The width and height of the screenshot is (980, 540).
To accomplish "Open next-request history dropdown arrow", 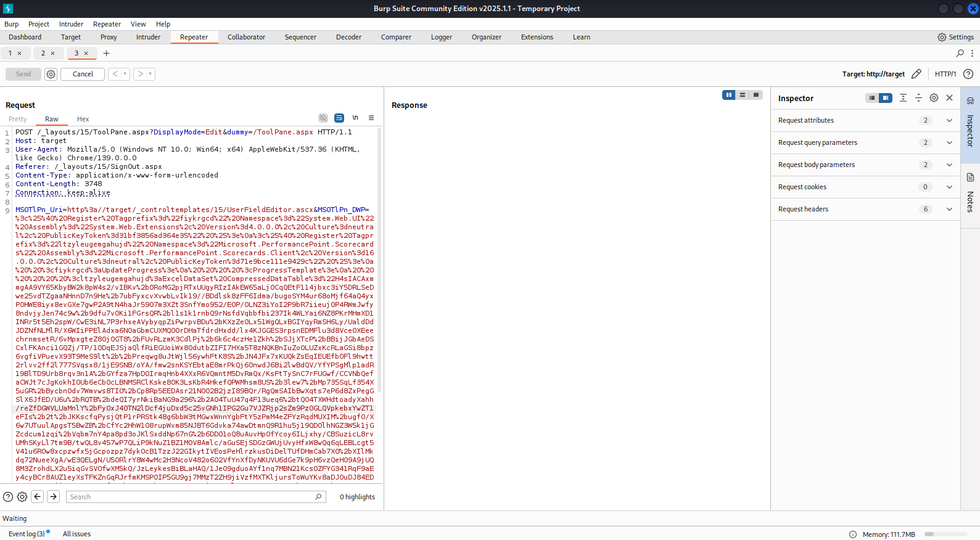I will click(150, 74).
